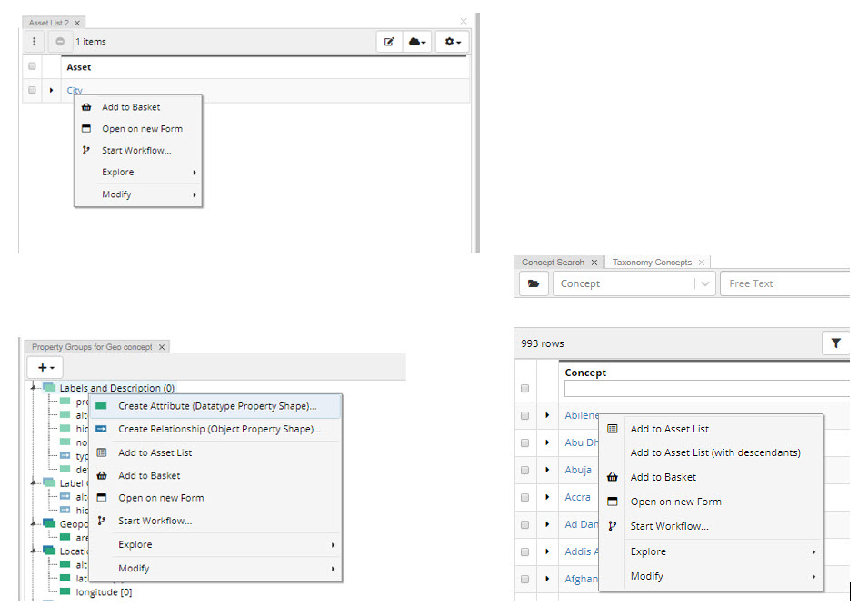Choose Create Attribute (Datatype Property Shape)
This screenshot has height=606, width=868.
(217, 406)
